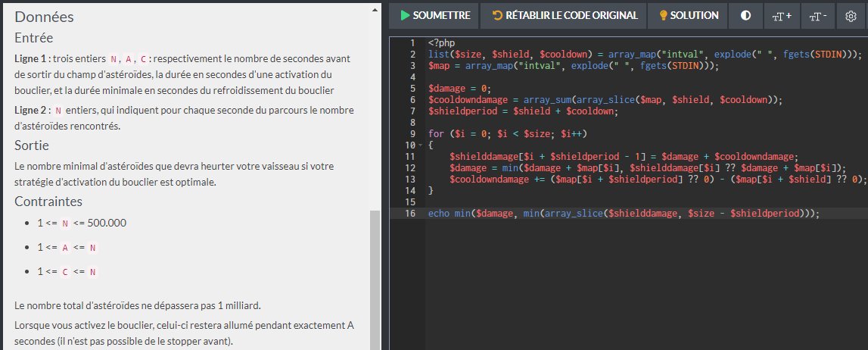Image resolution: width=868 pixels, height=350 pixels.
Task: Increase editor font size (T+)
Action: 782,15
